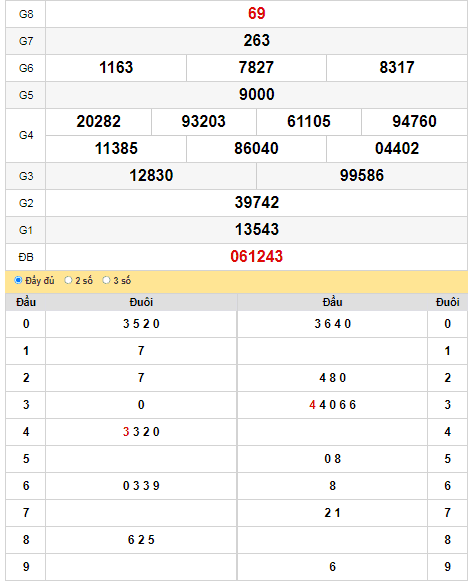The image size is (473, 584).
Task: Click the left 'Đầu' column header
Action: click(26, 302)
